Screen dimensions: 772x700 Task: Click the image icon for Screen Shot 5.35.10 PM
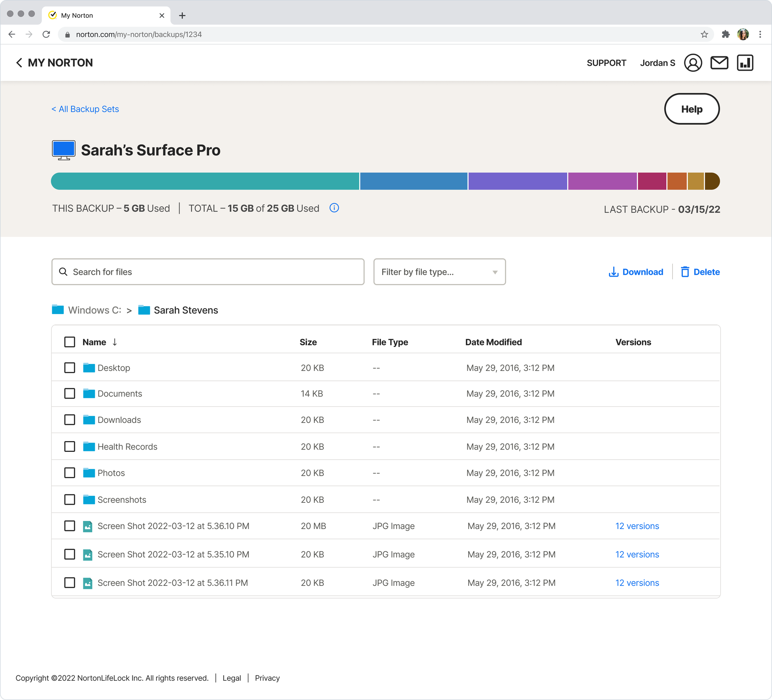[88, 555]
